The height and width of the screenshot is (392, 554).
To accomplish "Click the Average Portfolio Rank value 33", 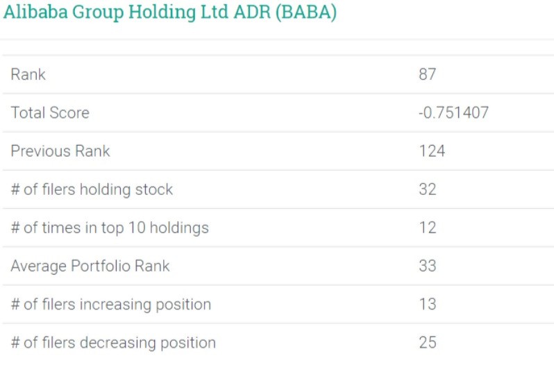I will click(428, 266).
